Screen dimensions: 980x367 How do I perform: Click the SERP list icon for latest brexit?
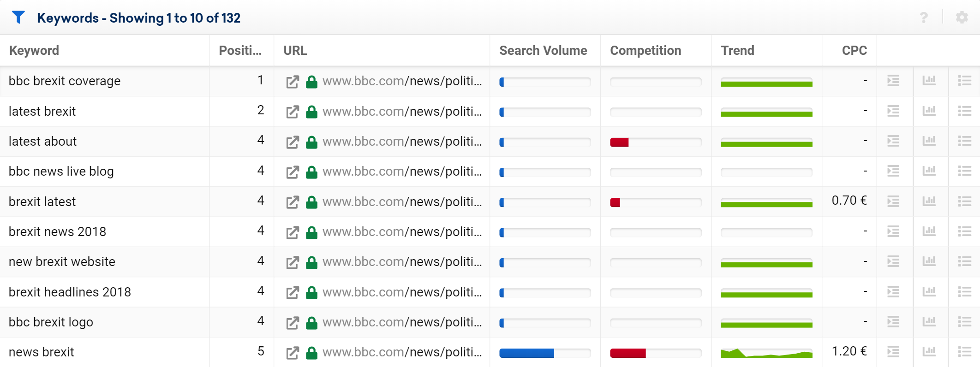click(x=893, y=111)
